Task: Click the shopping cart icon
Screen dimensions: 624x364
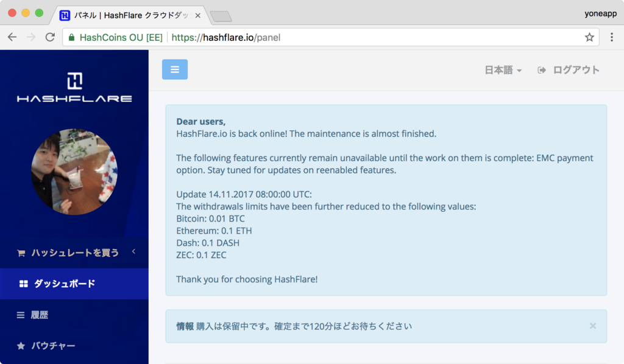Action: click(21, 253)
